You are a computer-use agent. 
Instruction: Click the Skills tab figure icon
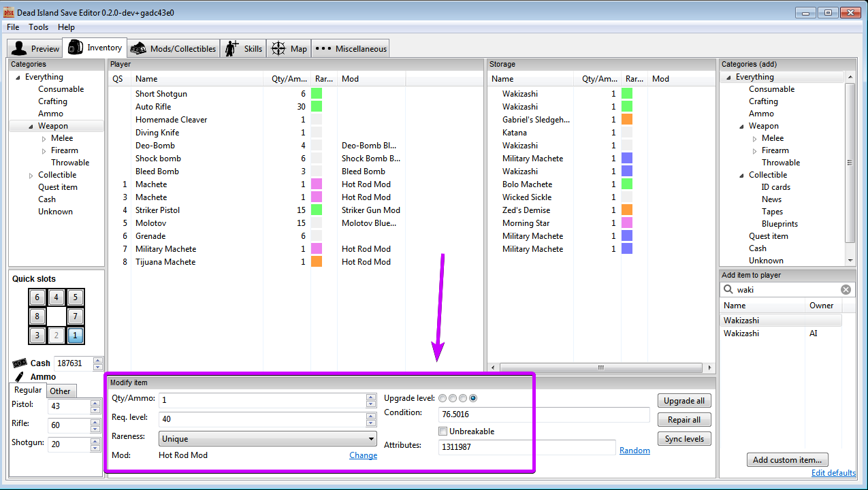point(232,48)
